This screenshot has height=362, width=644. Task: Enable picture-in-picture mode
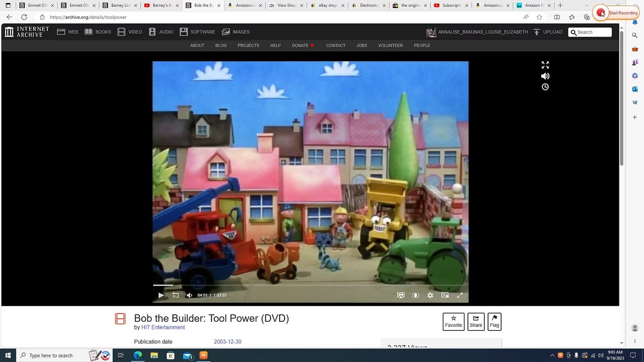pyautogui.click(x=445, y=295)
